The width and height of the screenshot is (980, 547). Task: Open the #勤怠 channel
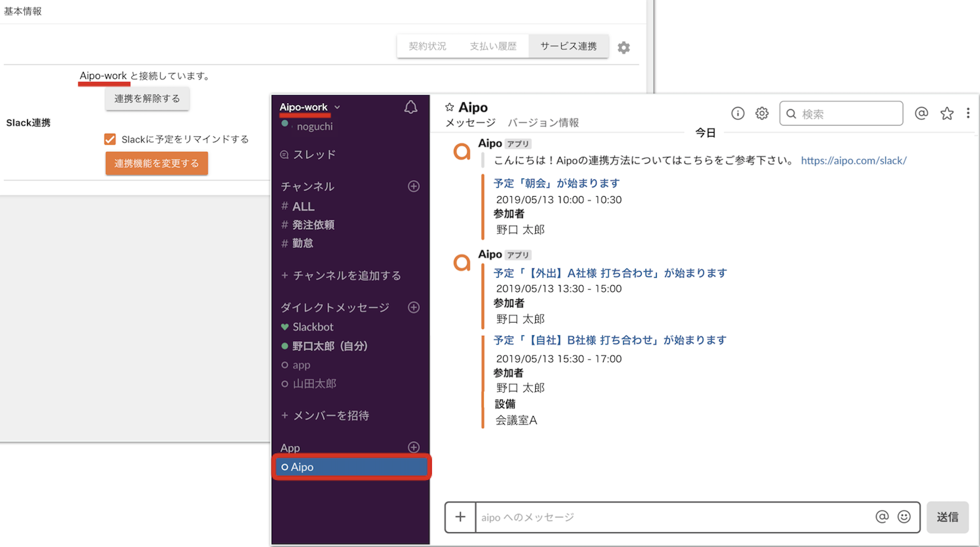(297, 243)
